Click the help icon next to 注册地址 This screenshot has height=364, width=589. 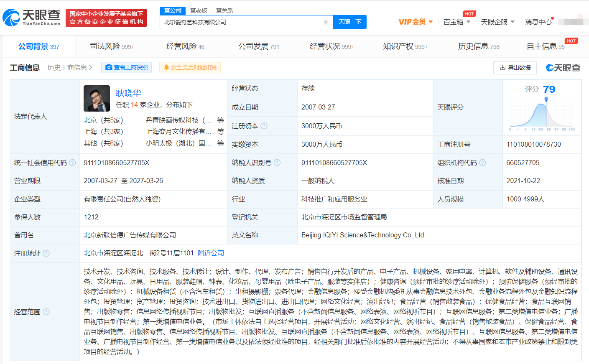(x=46, y=253)
